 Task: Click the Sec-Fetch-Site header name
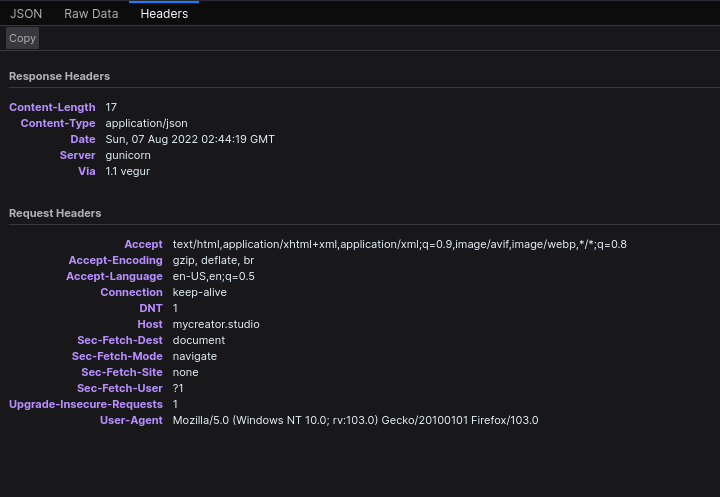point(122,372)
